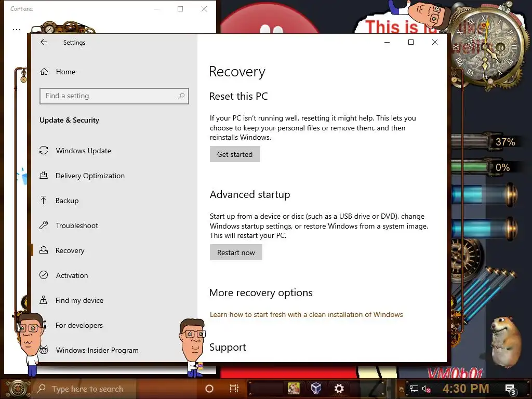
Task: Maximize the Settings window
Action: coord(411,42)
